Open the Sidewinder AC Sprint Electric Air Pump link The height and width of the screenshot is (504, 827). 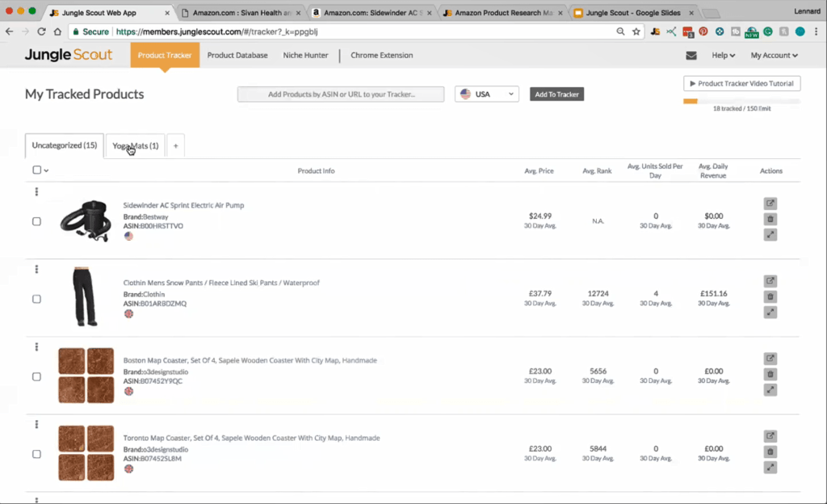click(x=183, y=206)
